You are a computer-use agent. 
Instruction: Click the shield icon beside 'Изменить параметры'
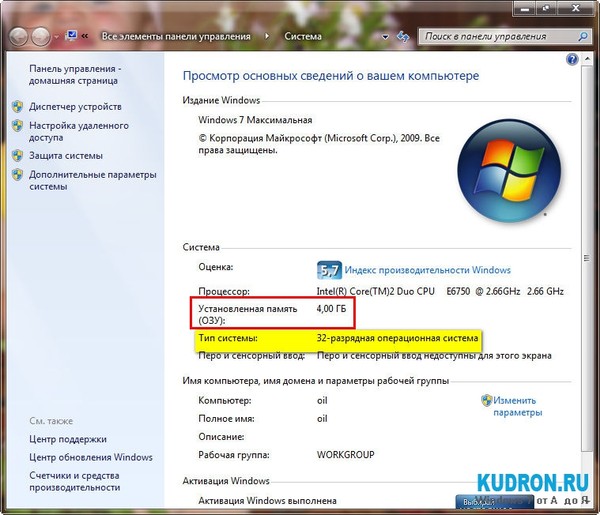point(486,401)
